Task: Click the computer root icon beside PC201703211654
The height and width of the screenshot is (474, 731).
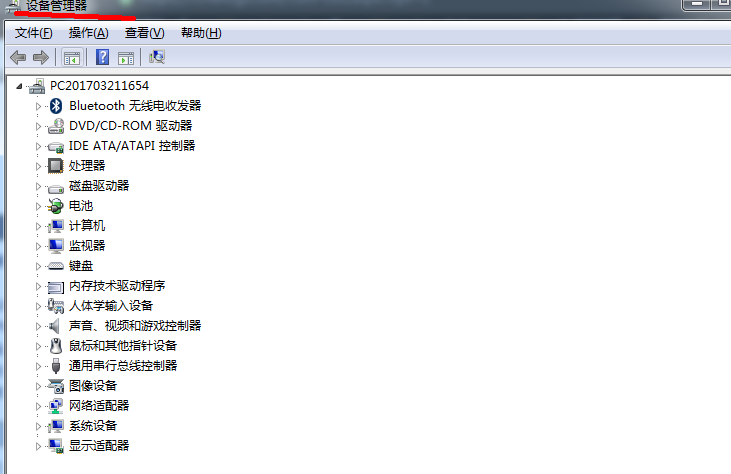Action: coord(36,86)
